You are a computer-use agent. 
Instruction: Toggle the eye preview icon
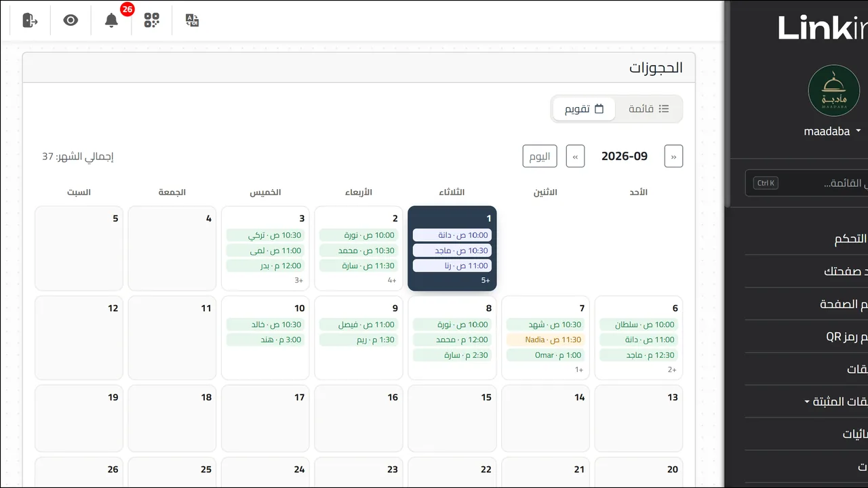tap(71, 20)
